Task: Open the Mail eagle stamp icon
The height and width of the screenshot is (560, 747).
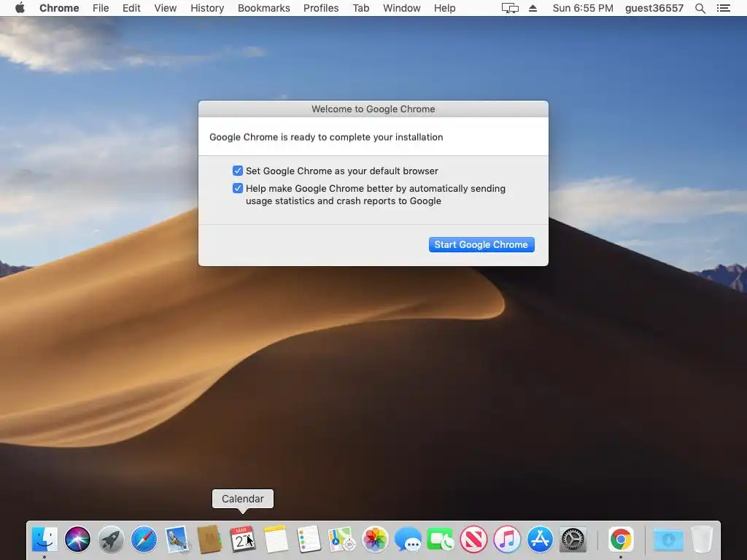Action: 177,540
